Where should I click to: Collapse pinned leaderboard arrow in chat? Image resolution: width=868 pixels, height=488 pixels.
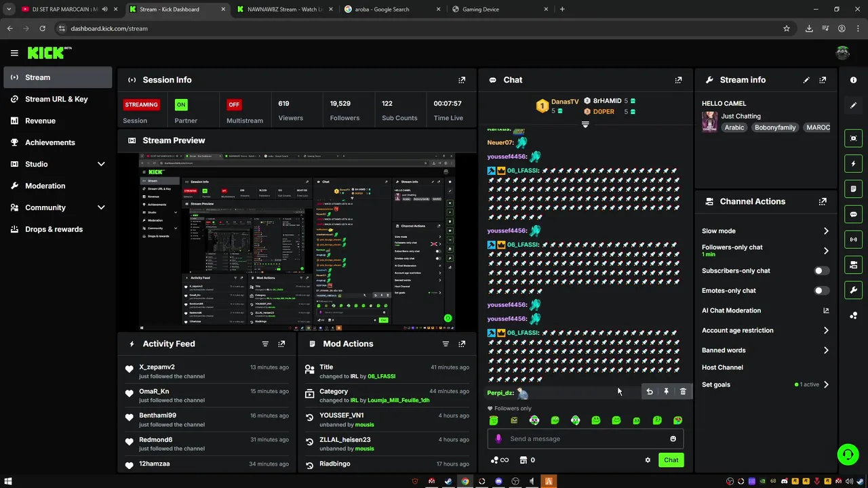(585, 125)
